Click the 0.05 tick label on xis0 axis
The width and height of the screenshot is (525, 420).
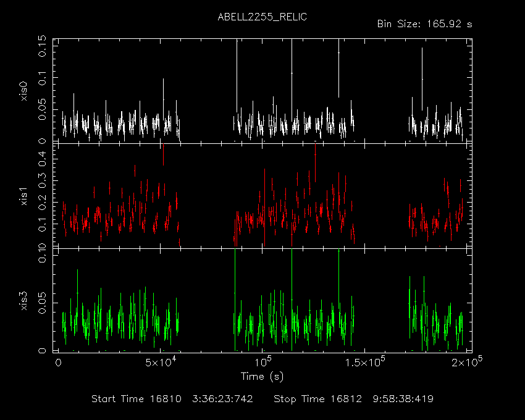[42, 109]
